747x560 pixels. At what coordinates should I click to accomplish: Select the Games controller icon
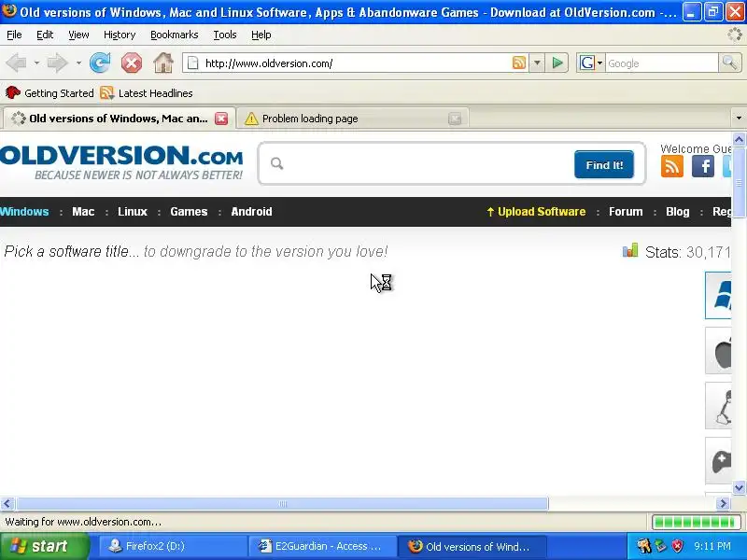718,460
